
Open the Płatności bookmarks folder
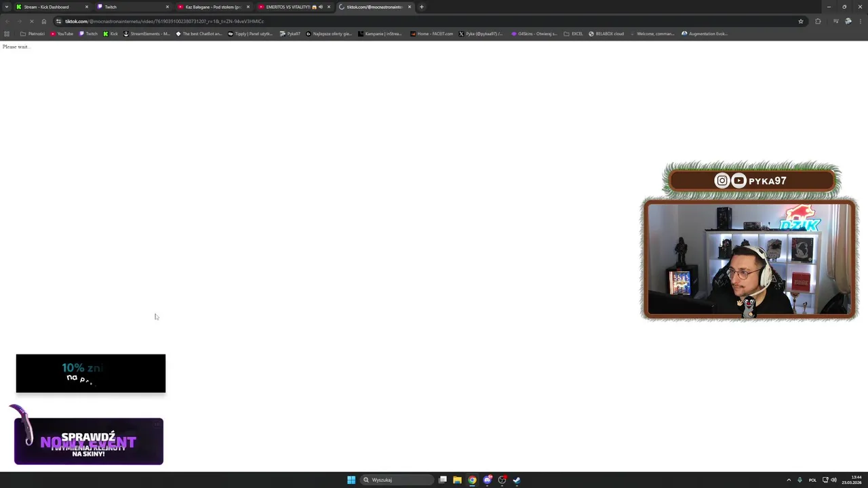coord(33,34)
